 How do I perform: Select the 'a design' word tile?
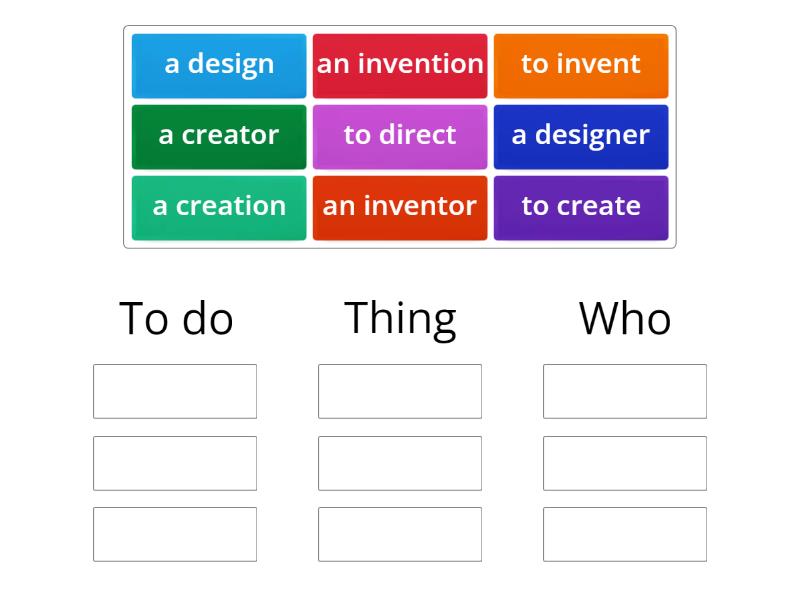click(219, 64)
